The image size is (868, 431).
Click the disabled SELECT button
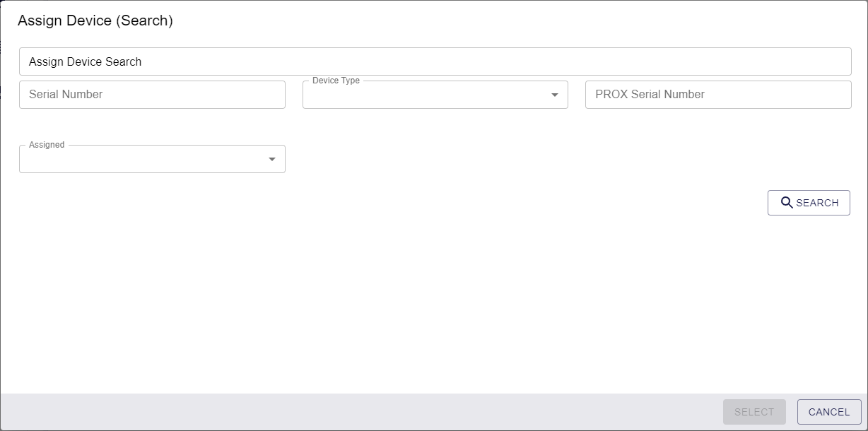(x=754, y=412)
